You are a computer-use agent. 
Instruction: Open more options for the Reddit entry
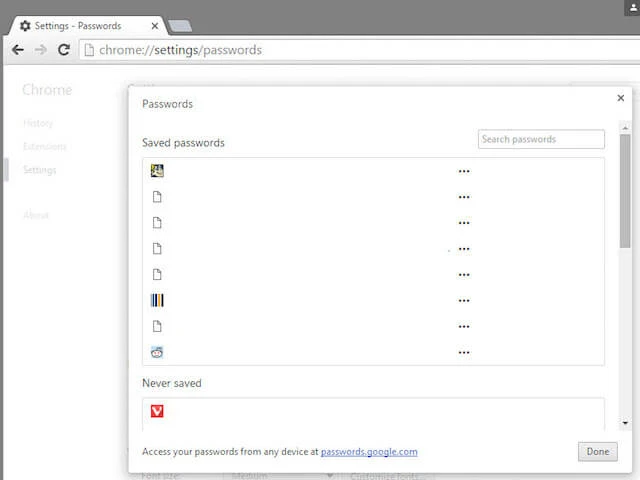coord(464,352)
